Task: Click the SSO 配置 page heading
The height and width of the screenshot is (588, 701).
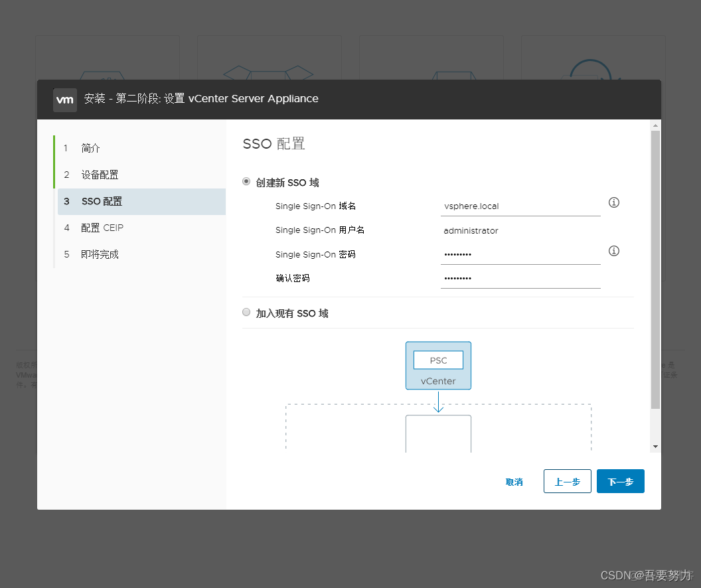Action: (x=273, y=143)
